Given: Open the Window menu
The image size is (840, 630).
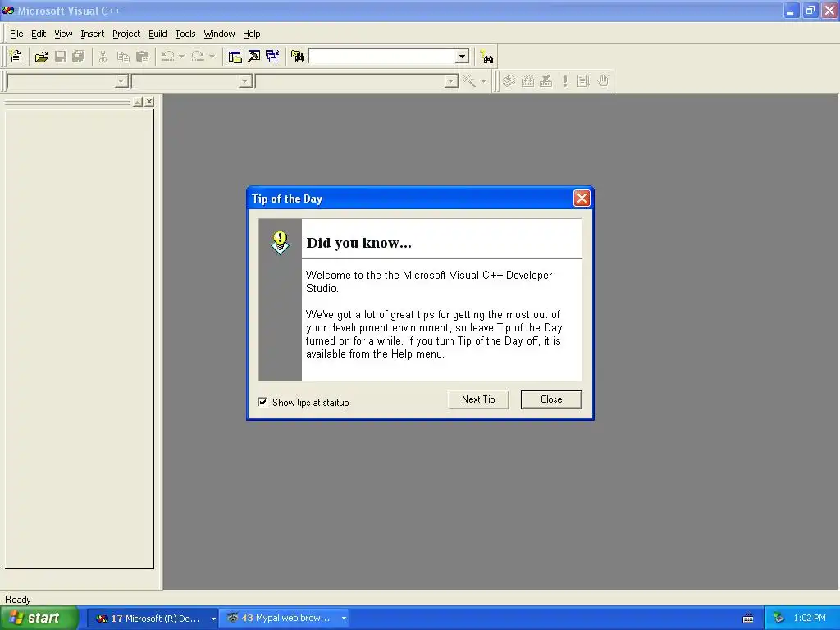Looking at the screenshot, I should [x=219, y=34].
